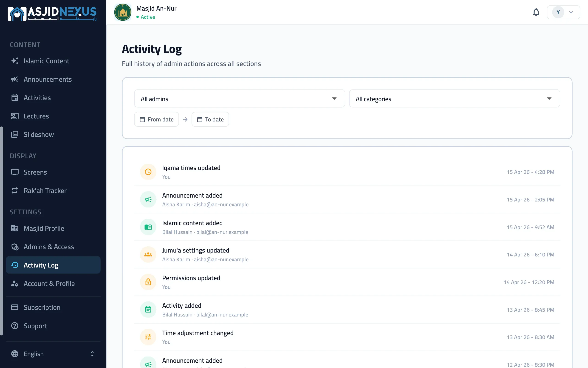Click the Masjid An-Nur mosque logo
The height and width of the screenshot is (368, 588).
click(x=123, y=12)
